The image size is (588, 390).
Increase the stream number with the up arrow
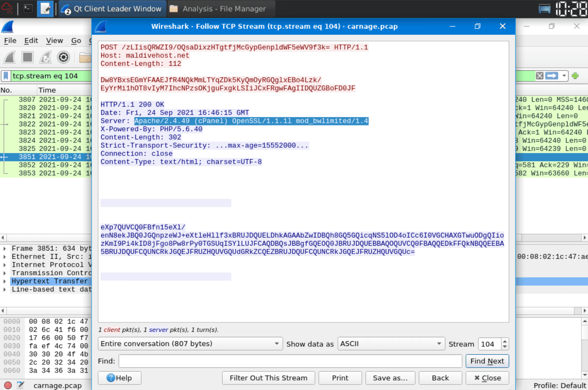pyautogui.click(x=505, y=341)
